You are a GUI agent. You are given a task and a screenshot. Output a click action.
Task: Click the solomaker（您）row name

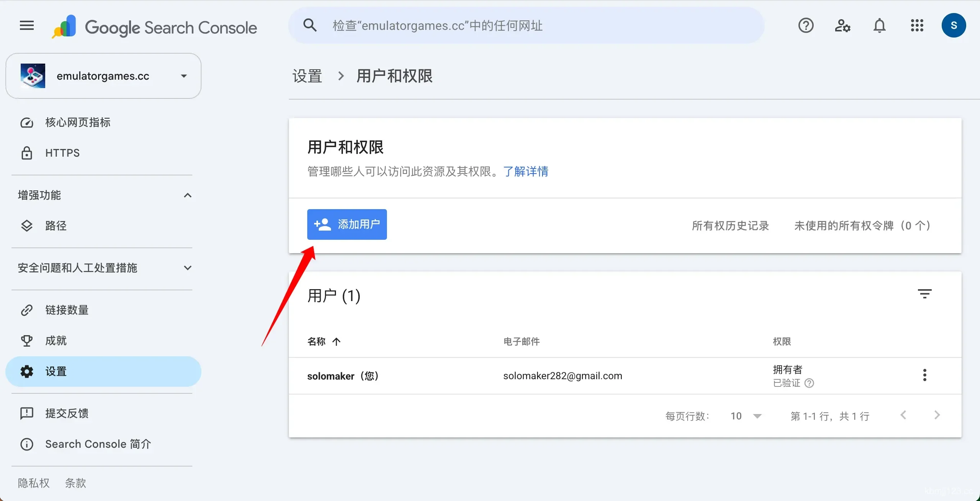343,376
